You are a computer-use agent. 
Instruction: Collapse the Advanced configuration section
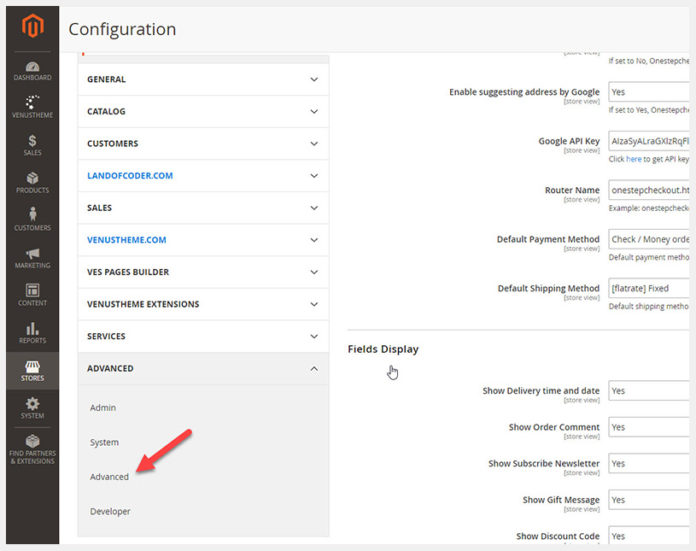(203, 368)
